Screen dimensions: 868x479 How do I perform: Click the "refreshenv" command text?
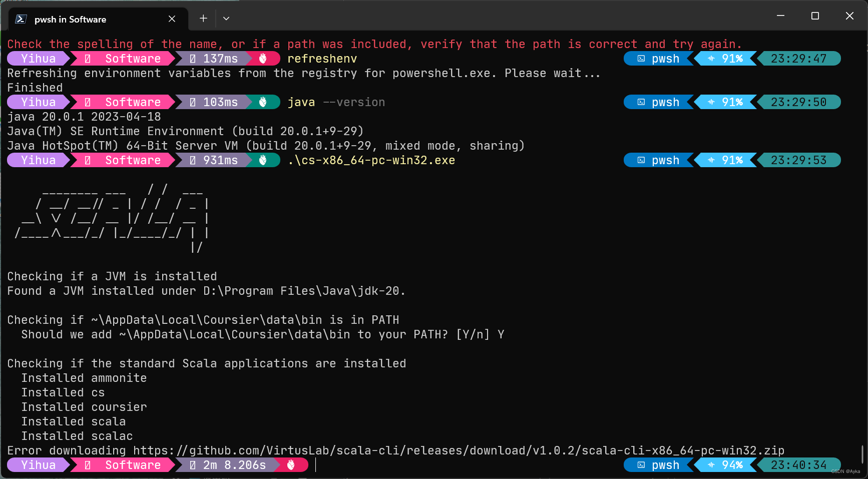pyautogui.click(x=322, y=59)
